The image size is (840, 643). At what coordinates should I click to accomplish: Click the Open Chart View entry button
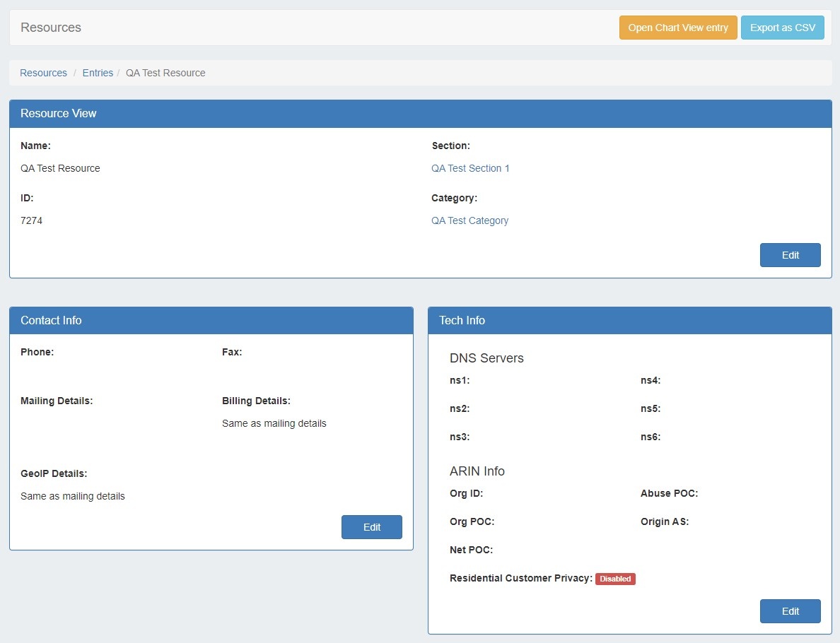pyautogui.click(x=677, y=28)
